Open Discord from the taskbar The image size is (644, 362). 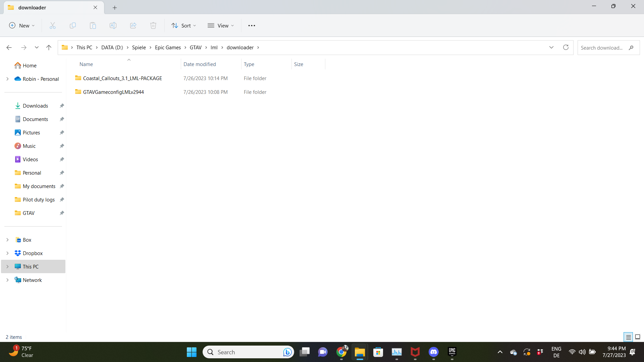click(433, 352)
